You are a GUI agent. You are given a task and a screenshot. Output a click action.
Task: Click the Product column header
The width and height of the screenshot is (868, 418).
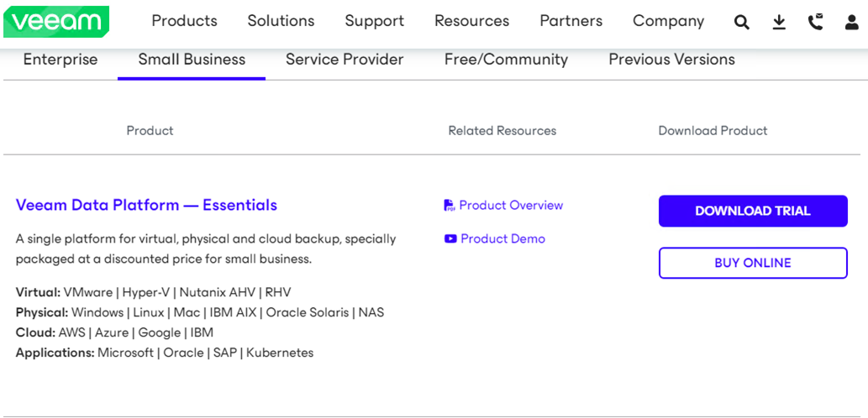150,131
